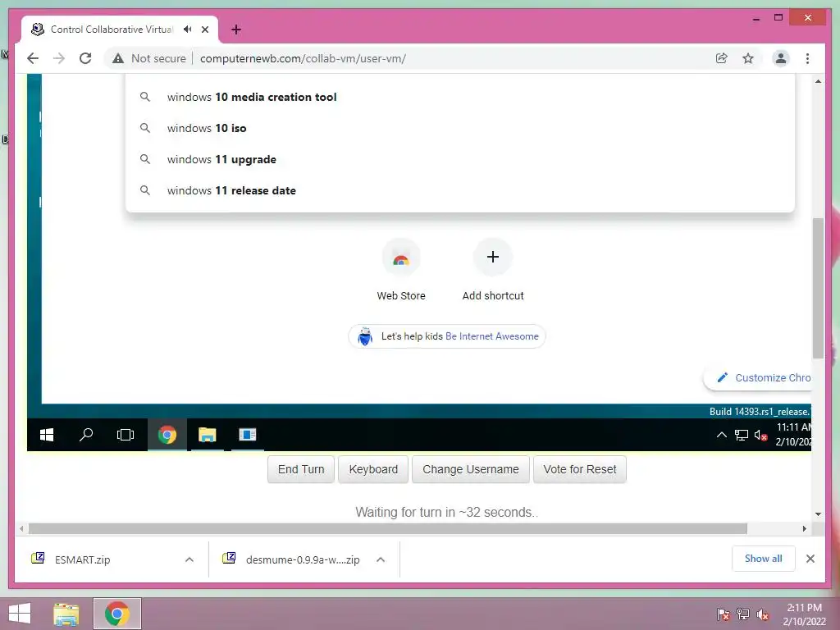Open the host Action Center flag icon
Screen dimensions: 840x630
pos(723,615)
